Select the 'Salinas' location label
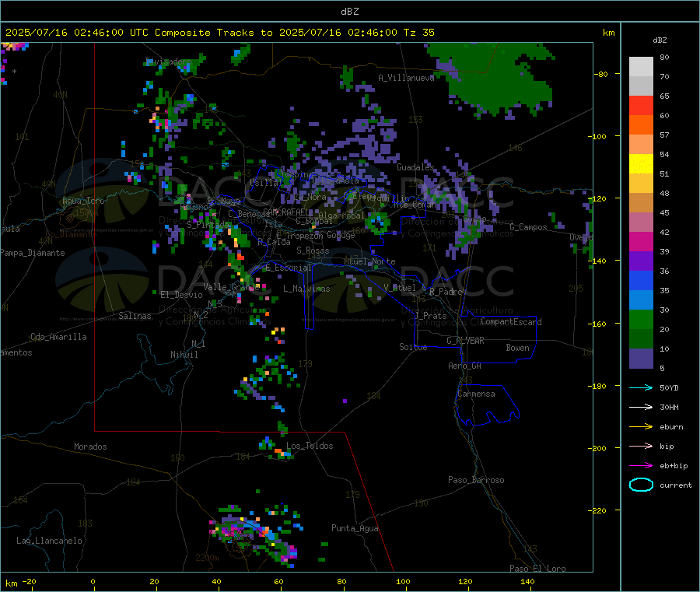The width and height of the screenshot is (700, 592). [135, 316]
